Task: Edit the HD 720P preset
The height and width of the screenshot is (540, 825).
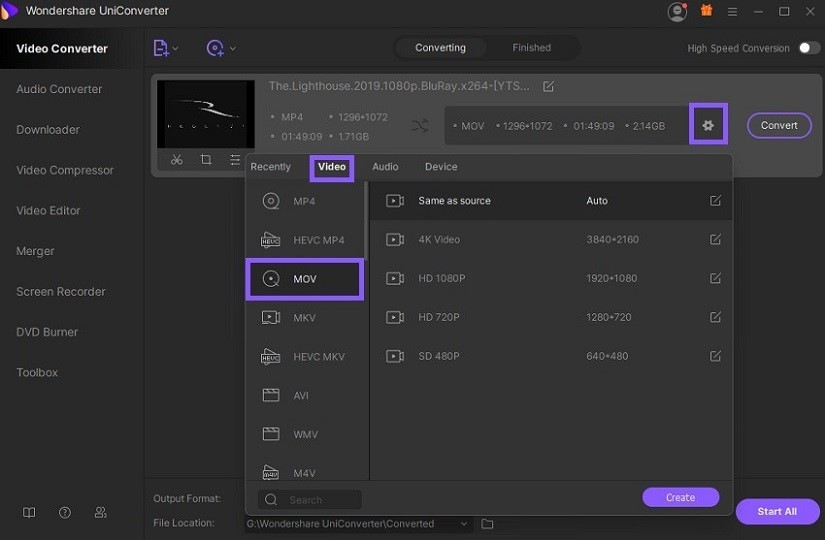Action: pos(715,317)
